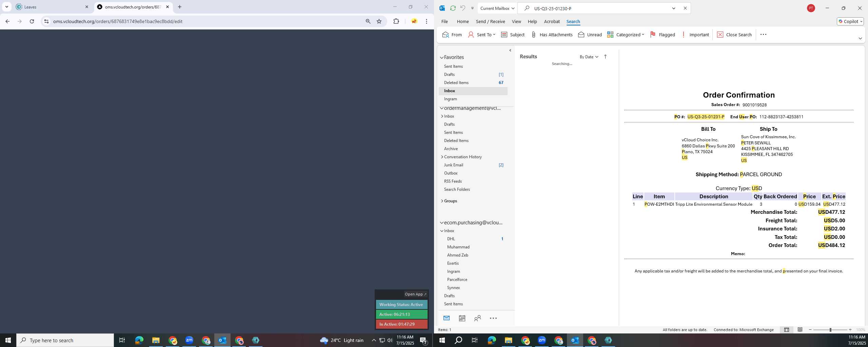The image size is (868, 347).
Task: Open the DHL subfolder
Action: [x=473, y=239]
